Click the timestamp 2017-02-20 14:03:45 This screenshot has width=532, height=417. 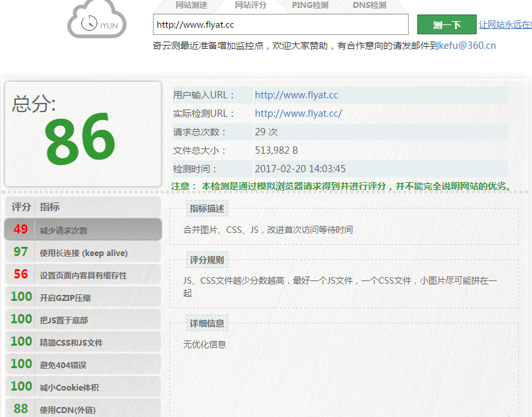(300, 169)
